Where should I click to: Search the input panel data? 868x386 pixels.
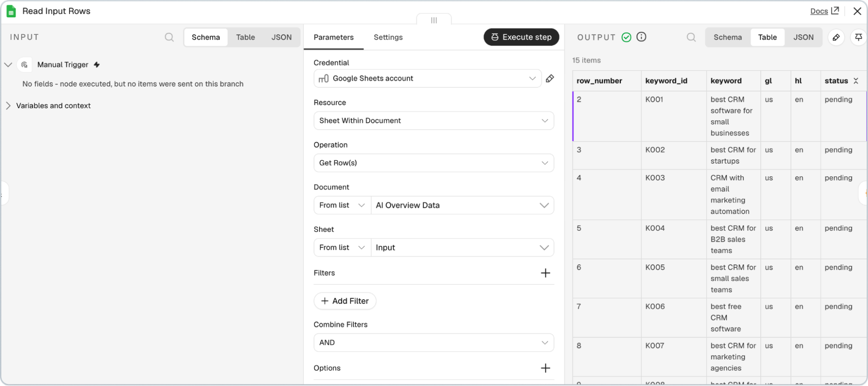169,37
